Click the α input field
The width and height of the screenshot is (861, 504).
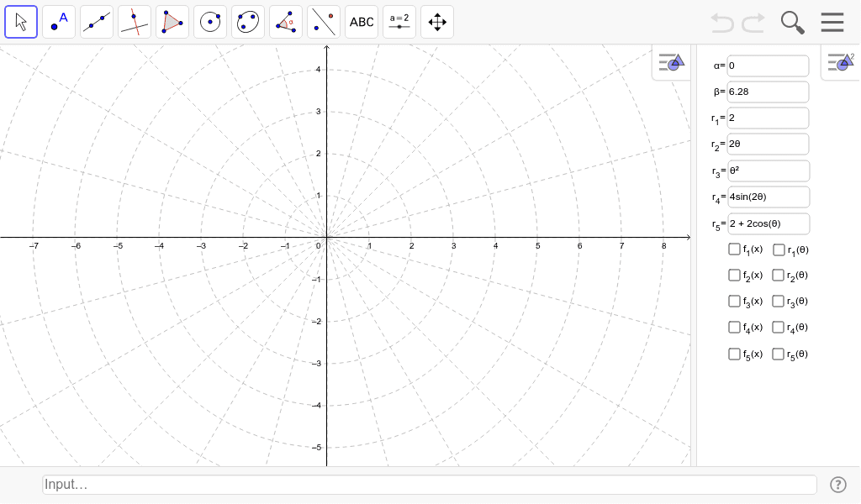[768, 66]
